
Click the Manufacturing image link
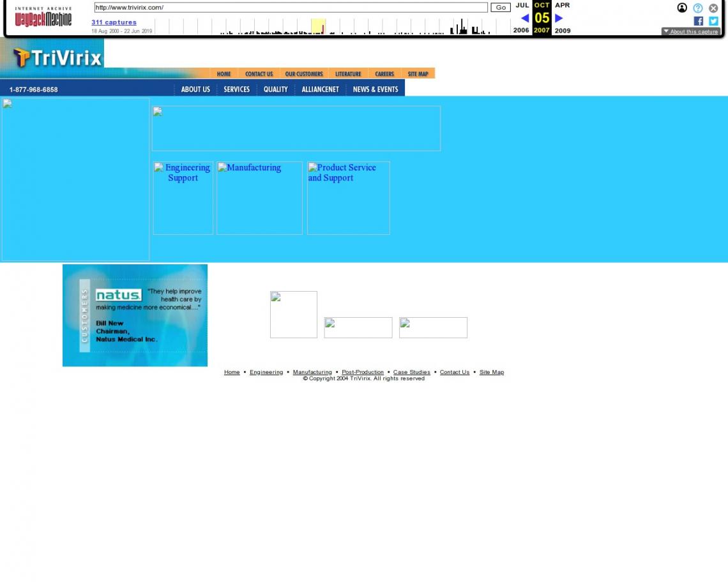(x=259, y=198)
